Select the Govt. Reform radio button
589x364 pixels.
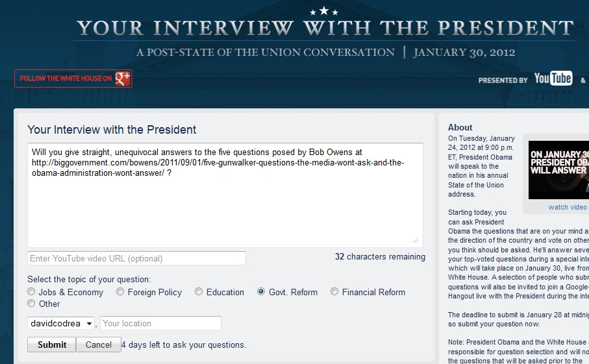261,292
